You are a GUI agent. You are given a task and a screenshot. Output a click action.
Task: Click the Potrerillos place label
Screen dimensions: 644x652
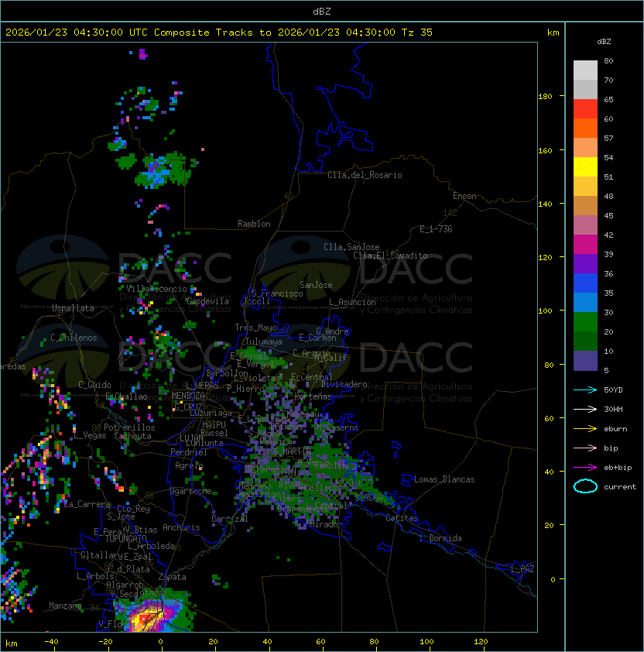[x=129, y=427]
